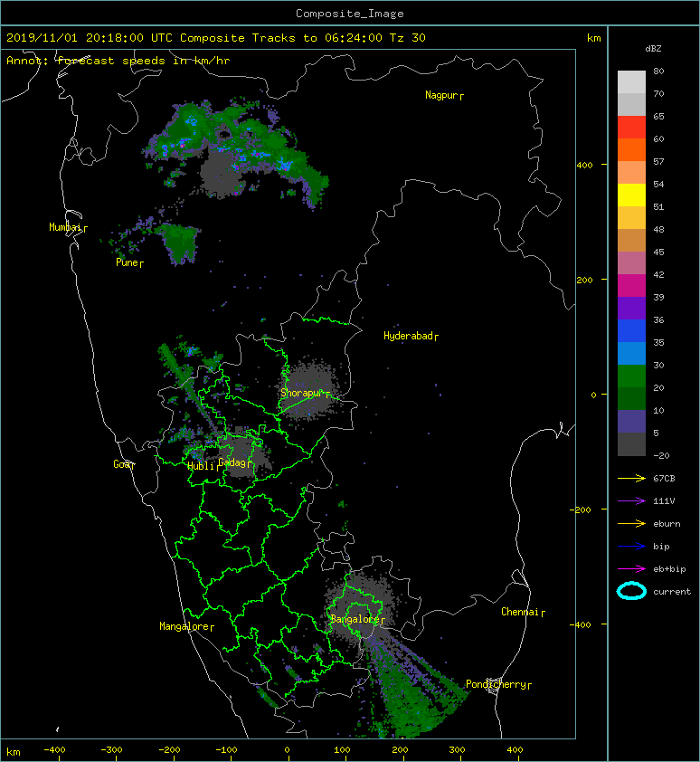Click the eburn arrow symbol in legend
This screenshot has width=700, height=762.
click(x=631, y=524)
